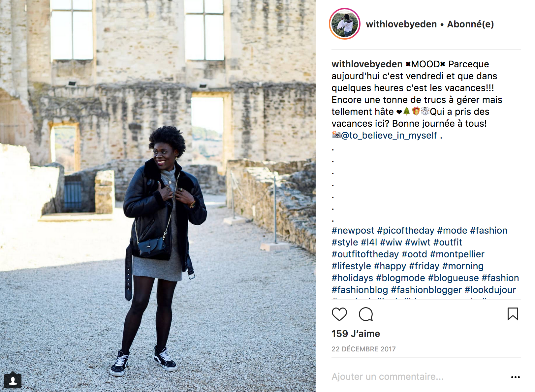Viewport: 535px width, 392px height.
Task: Save post with bookmark icon
Action: [513, 314]
